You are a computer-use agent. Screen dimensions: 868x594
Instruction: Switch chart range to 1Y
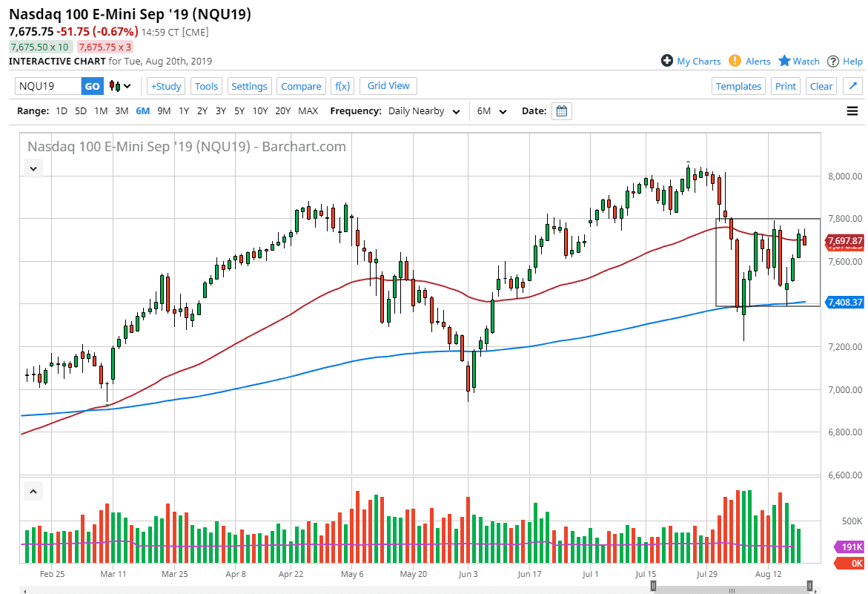pos(183,110)
